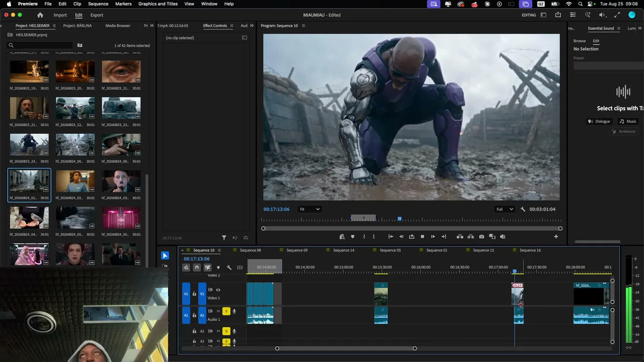Click the Extract button in Program monitor

click(x=471, y=237)
